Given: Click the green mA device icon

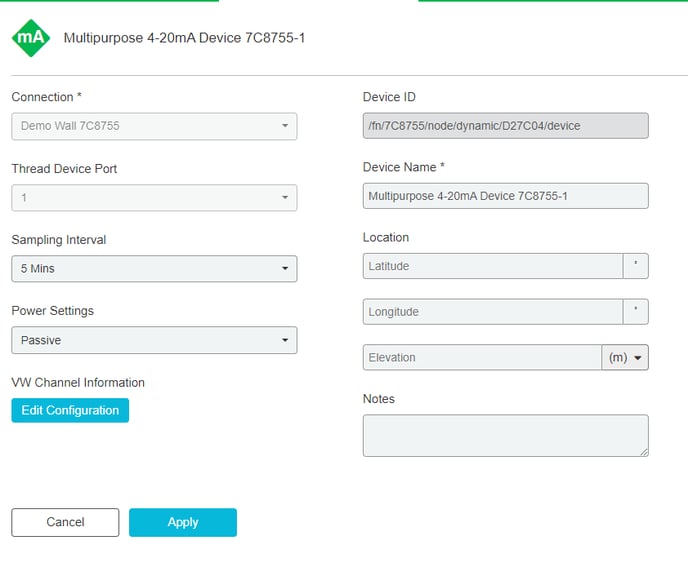Looking at the screenshot, I should click(x=31, y=38).
